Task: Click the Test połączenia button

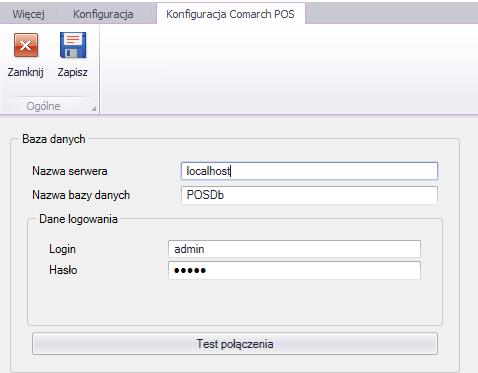Action: click(x=235, y=344)
